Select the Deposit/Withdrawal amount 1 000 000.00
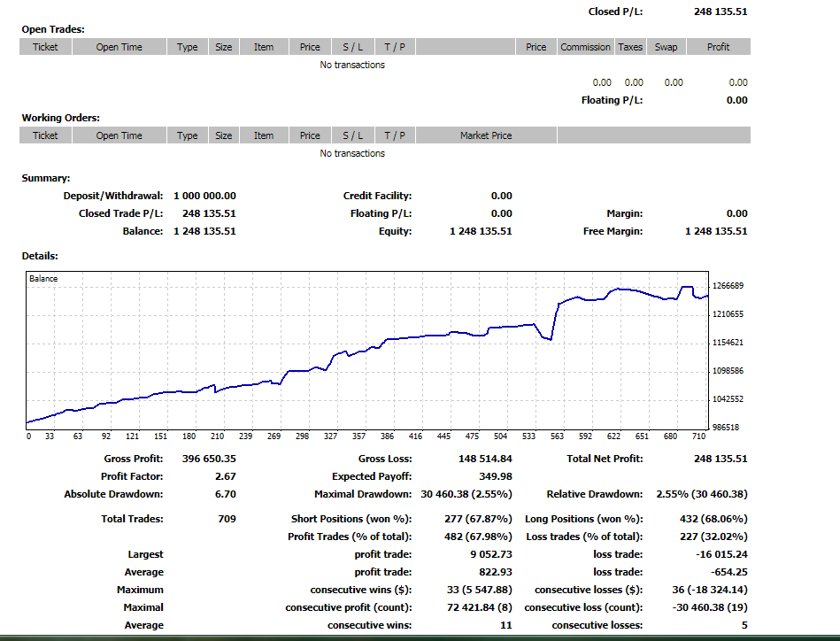Viewport: 840px width, 641px height. point(198,196)
